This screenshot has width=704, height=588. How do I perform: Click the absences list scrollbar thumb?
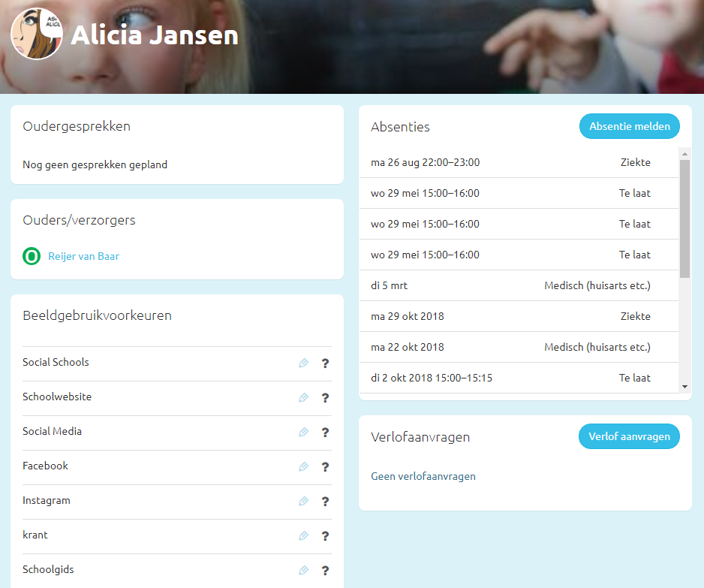[684, 218]
